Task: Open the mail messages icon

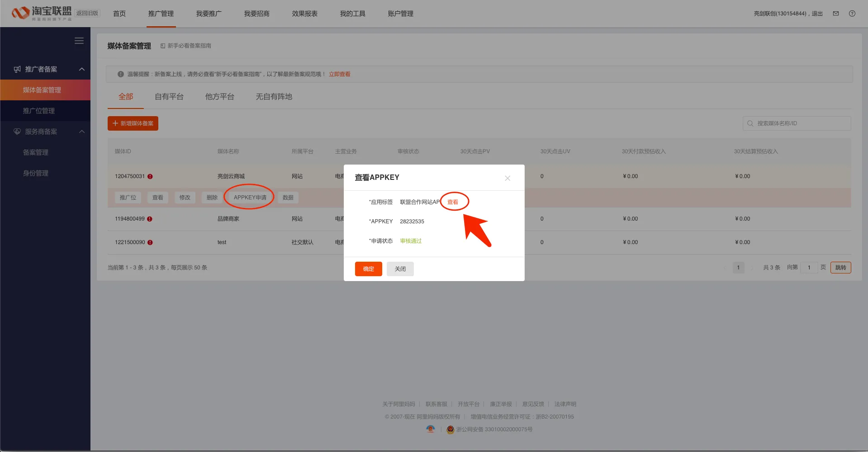Action: (836, 14)
